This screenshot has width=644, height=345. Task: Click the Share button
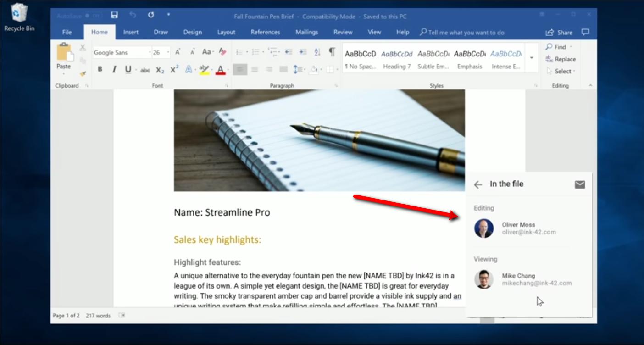559,32
